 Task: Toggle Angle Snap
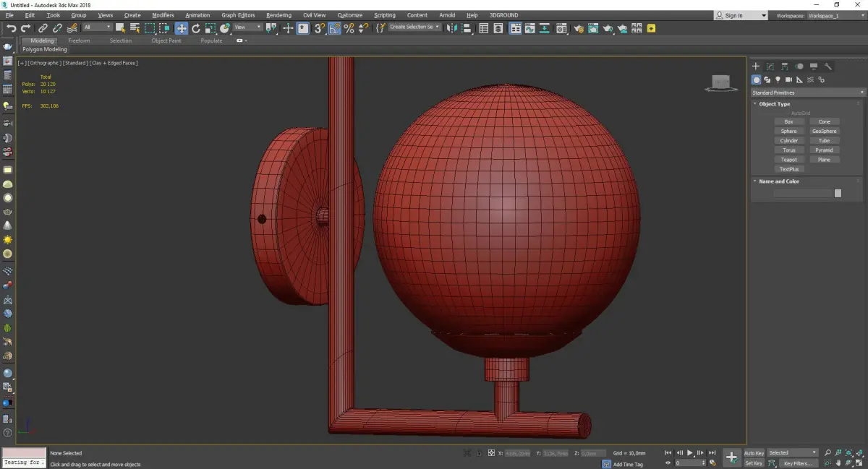tap(335, 28)
